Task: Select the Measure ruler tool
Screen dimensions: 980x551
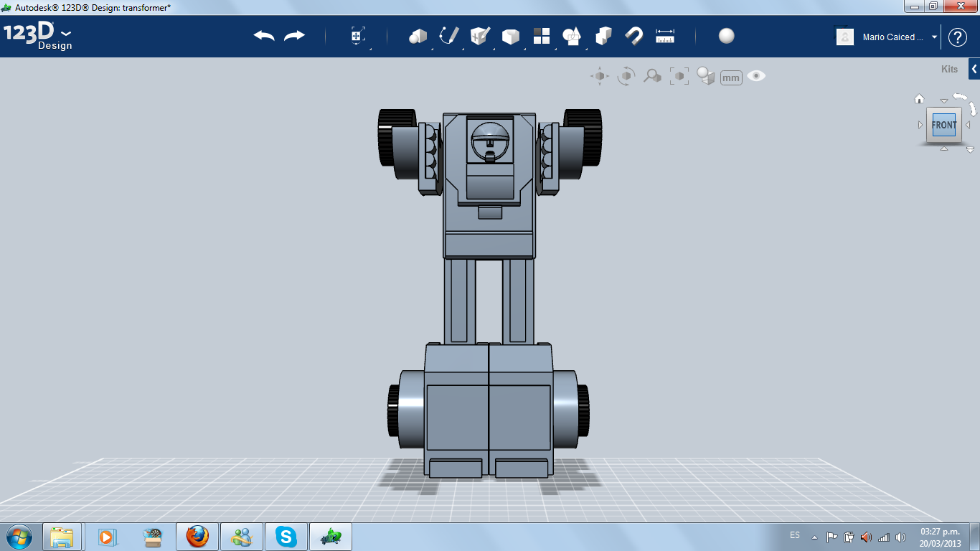Action: coord(665,36)
